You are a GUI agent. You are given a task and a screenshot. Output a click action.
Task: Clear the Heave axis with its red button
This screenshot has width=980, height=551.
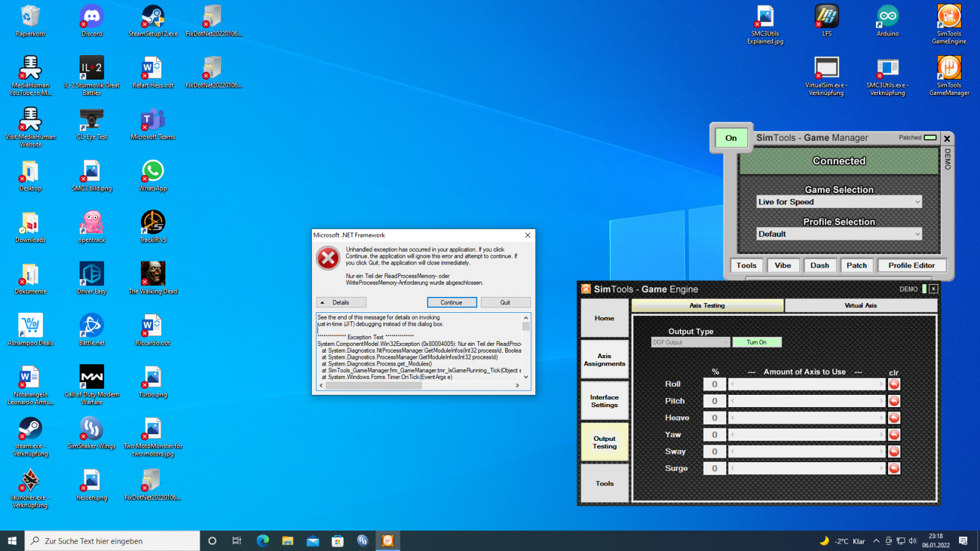point(894,418)
